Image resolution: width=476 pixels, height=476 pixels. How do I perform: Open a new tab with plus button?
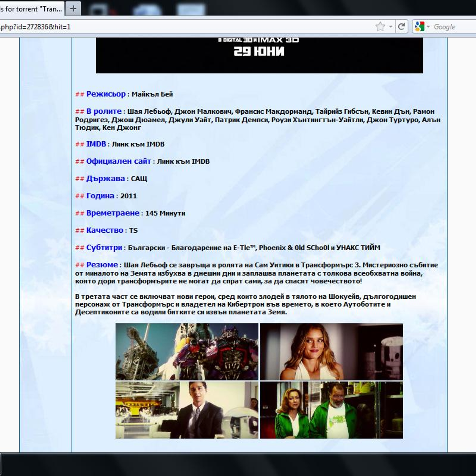(x=73, y=9)
